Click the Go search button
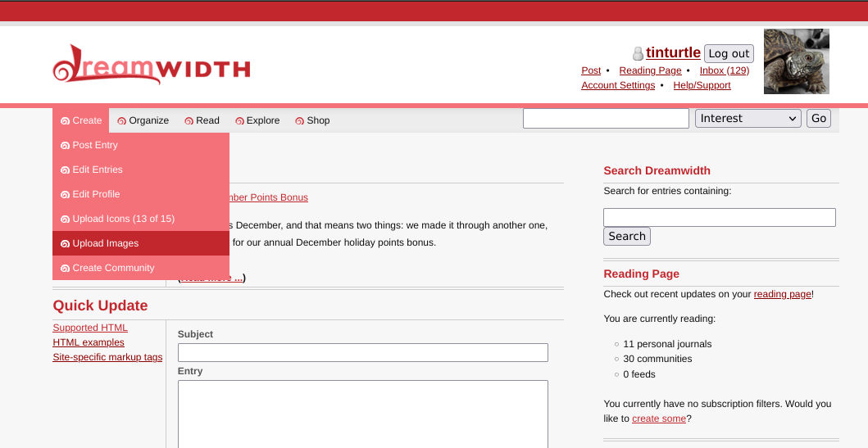Viewport: 868px width, 448px height. pos(819,119)
